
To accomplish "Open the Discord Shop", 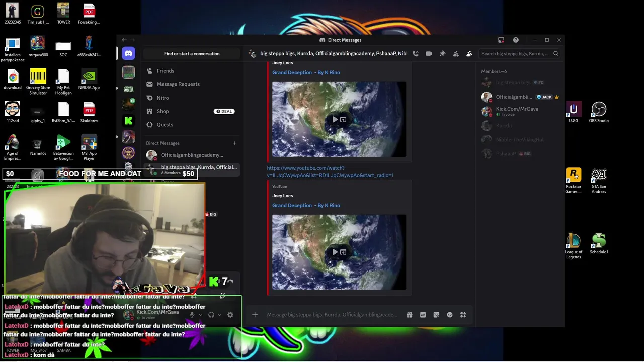I will 191,111.
